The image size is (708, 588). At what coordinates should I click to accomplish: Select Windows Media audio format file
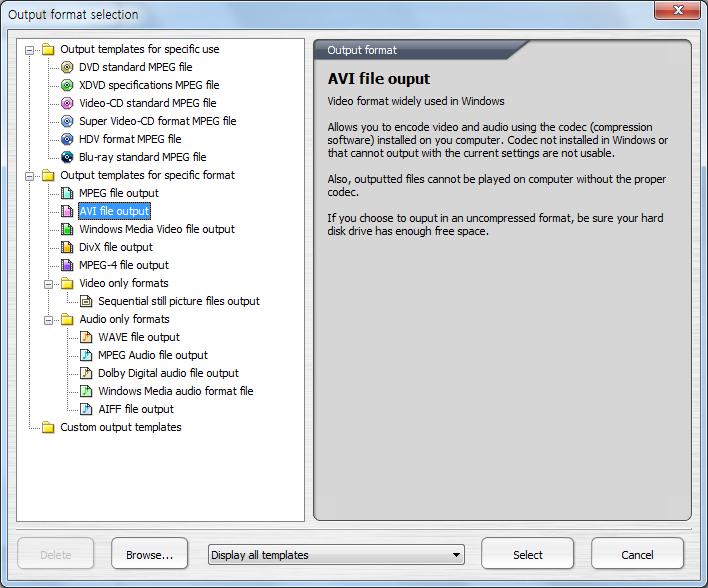pos(176,391)
